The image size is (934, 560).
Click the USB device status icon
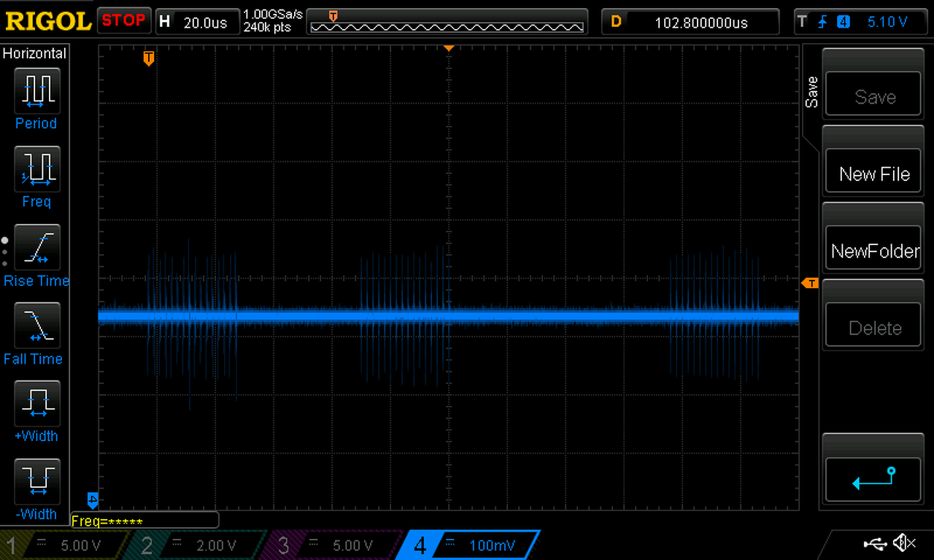[x=874, y=542]
